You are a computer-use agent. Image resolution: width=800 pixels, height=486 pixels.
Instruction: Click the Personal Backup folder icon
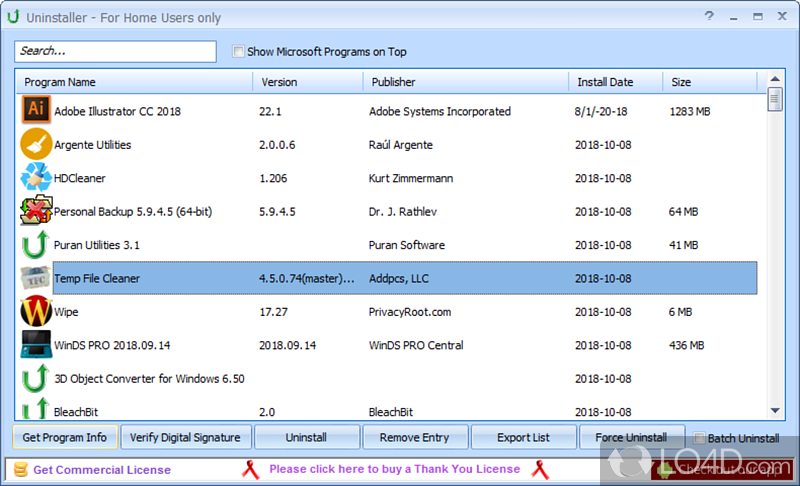coord(36,210)
